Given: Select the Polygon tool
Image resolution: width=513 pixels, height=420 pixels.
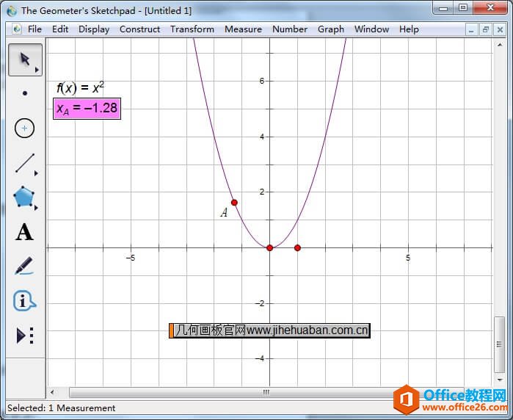Looking at the screenshot, I should (x=23, y=197).
